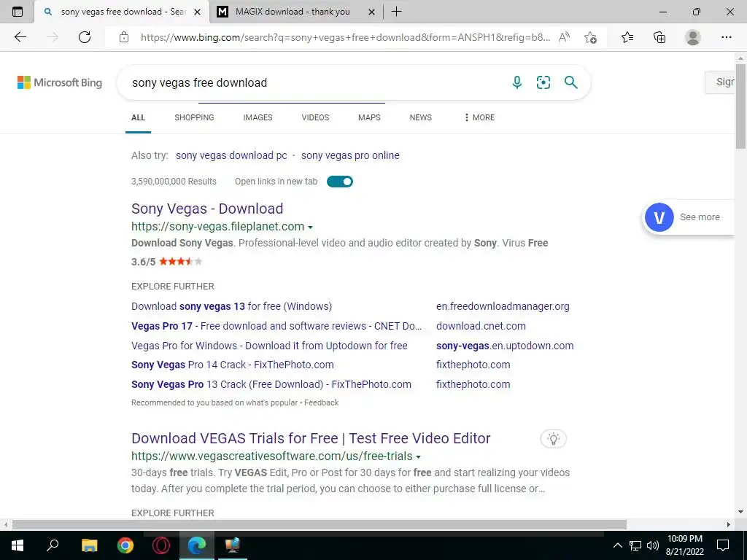Open taskbar search magnifier
This screenshot has width=747, height=560.
click(x=53, y=545)
